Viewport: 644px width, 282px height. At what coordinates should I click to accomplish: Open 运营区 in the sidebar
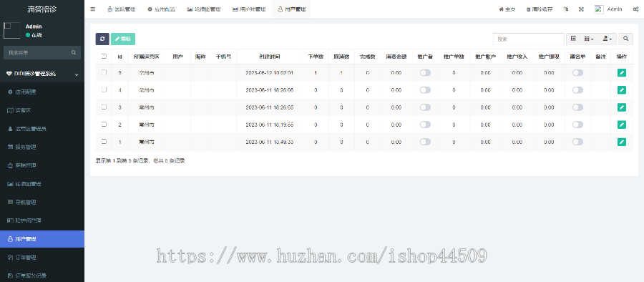pos(42,110)
